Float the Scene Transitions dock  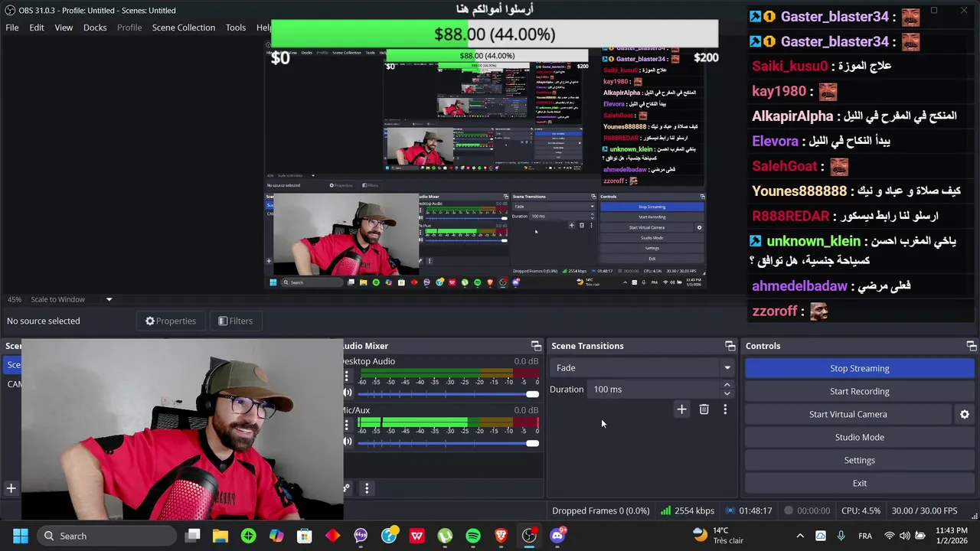[730, 346]
